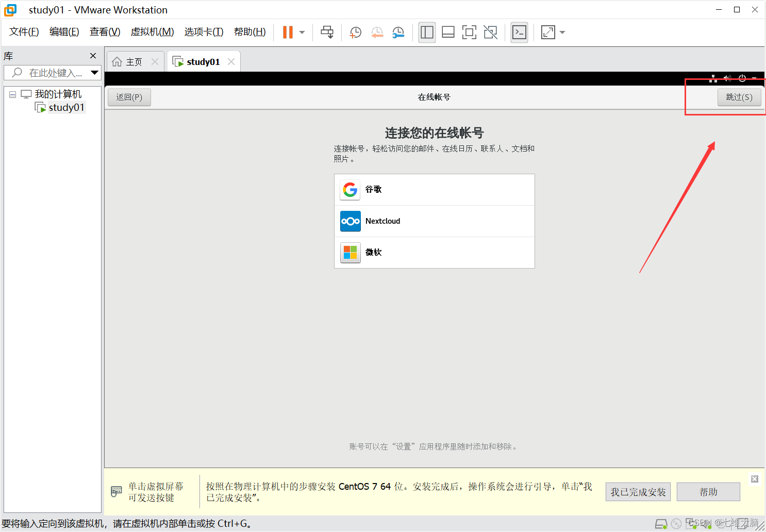Choose the 谷歌 account option
Image resolution: width=766 pixels, height=532 pixels.
coord(435,190)
